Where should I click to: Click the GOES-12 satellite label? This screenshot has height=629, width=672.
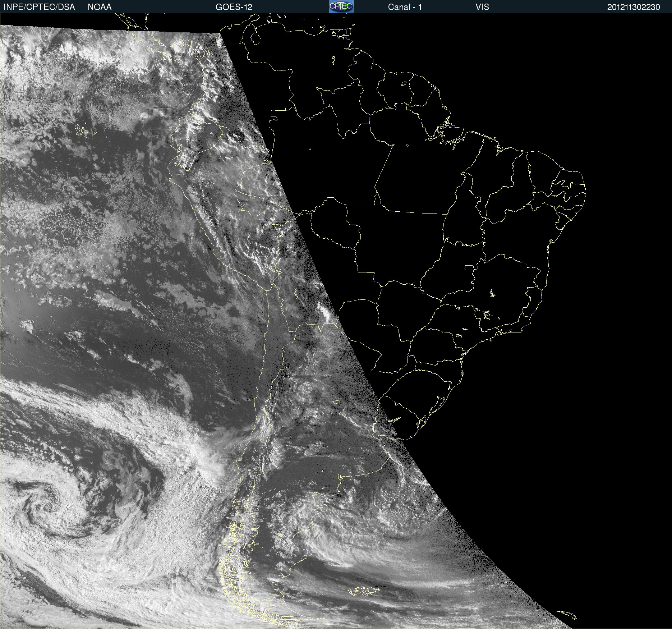(234, 7)
